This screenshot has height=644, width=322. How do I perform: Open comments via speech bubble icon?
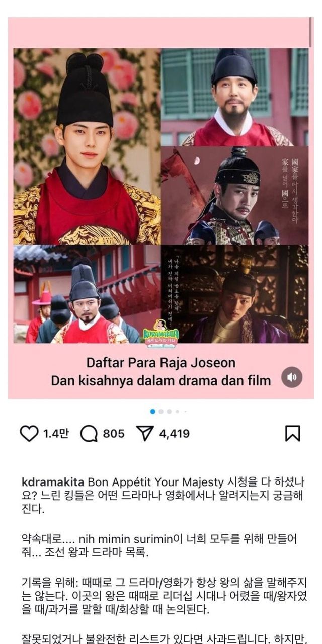[x=89, y=433]
